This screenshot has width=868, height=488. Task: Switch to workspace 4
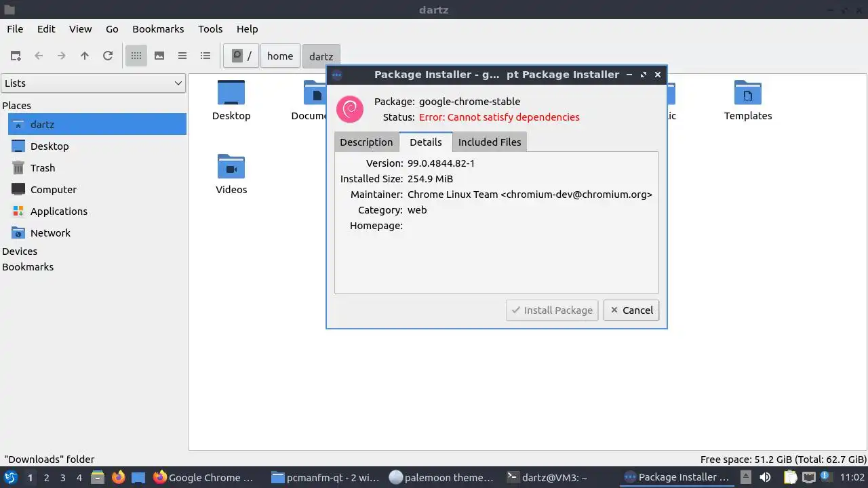click(79, 477)
